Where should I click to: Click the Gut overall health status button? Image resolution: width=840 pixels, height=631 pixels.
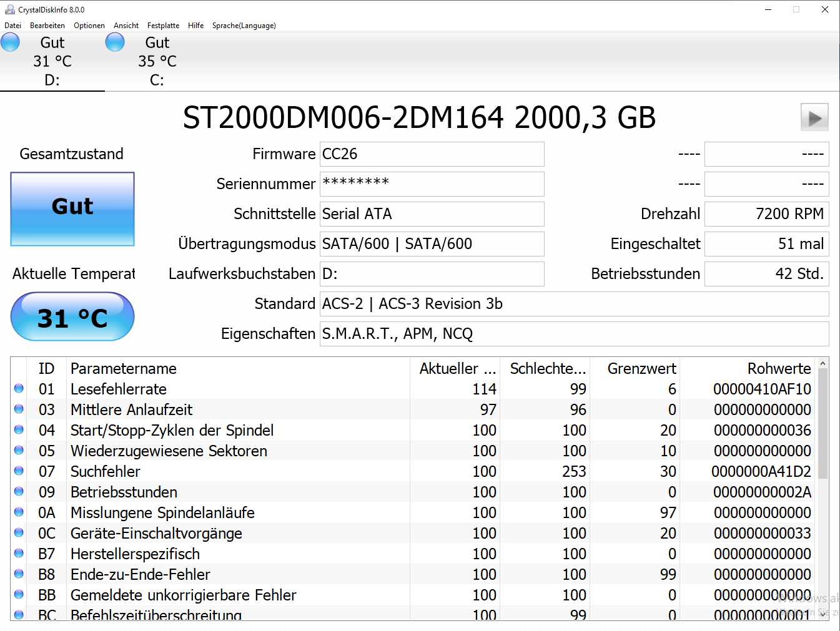72,209
